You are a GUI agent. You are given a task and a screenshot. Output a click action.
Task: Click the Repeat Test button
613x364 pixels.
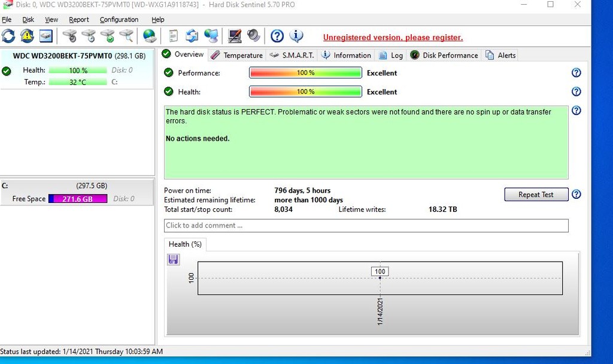(x=536, y=195)
